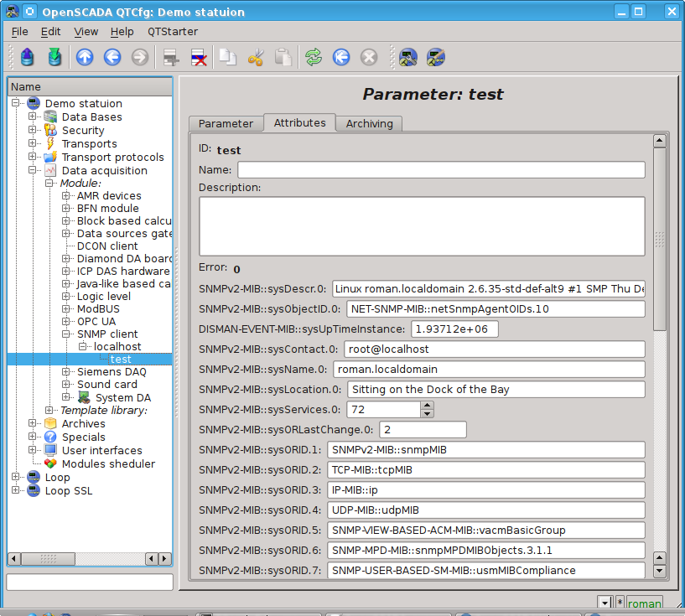Screen dimensions: 685x616
Task: Expand the Loop SSL station node
Action: pyautogui.click(x=16, y=491)
